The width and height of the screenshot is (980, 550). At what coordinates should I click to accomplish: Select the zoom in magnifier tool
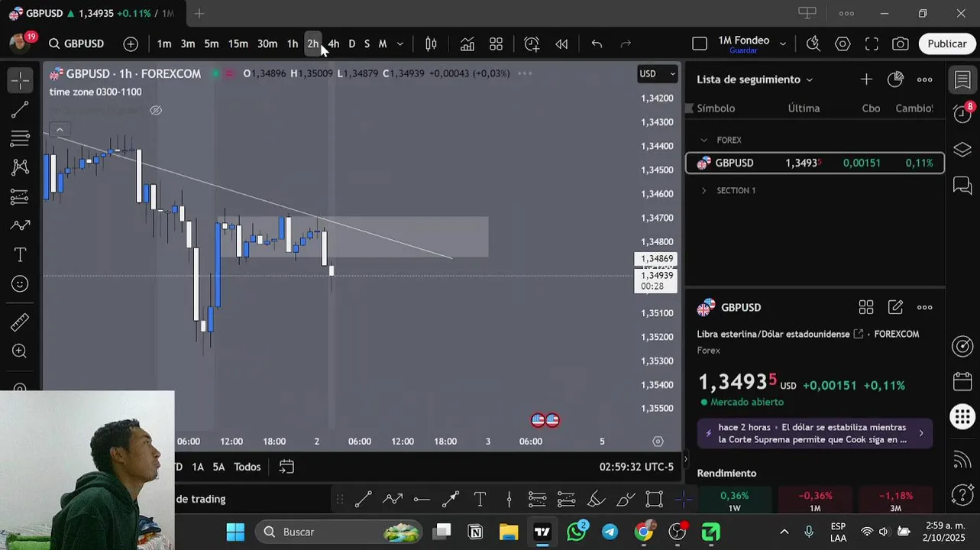click(x=21, y=351)
